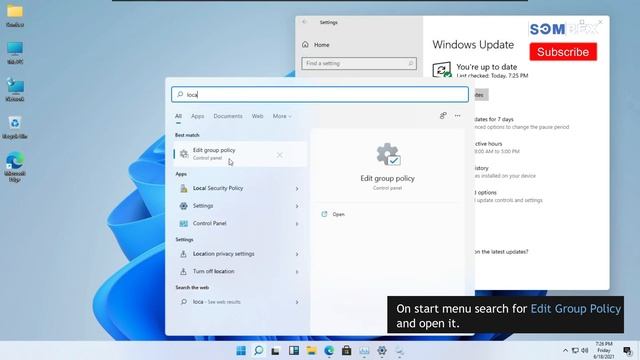Select the Recycle Bin desktop icon

pos(15,127)
